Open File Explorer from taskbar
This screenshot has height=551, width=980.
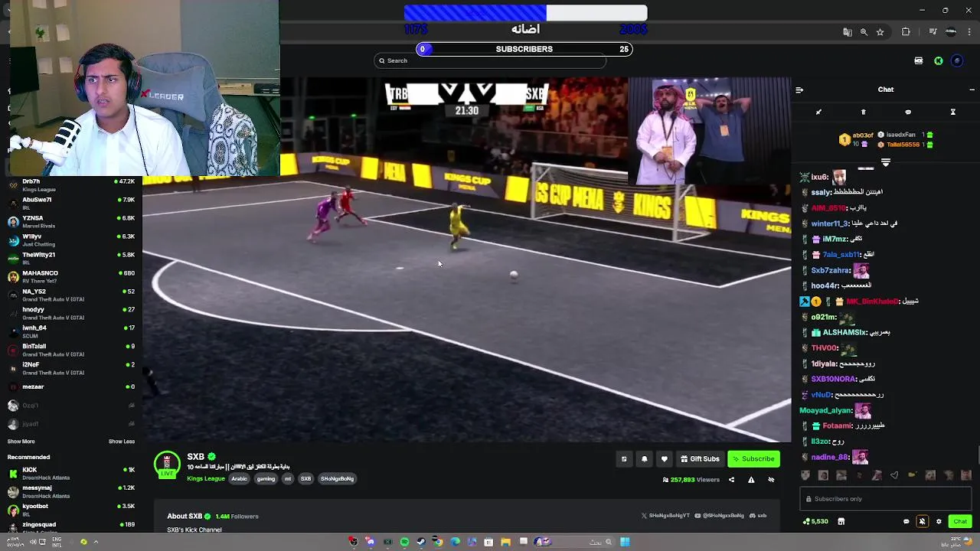(x=506, y=542)
